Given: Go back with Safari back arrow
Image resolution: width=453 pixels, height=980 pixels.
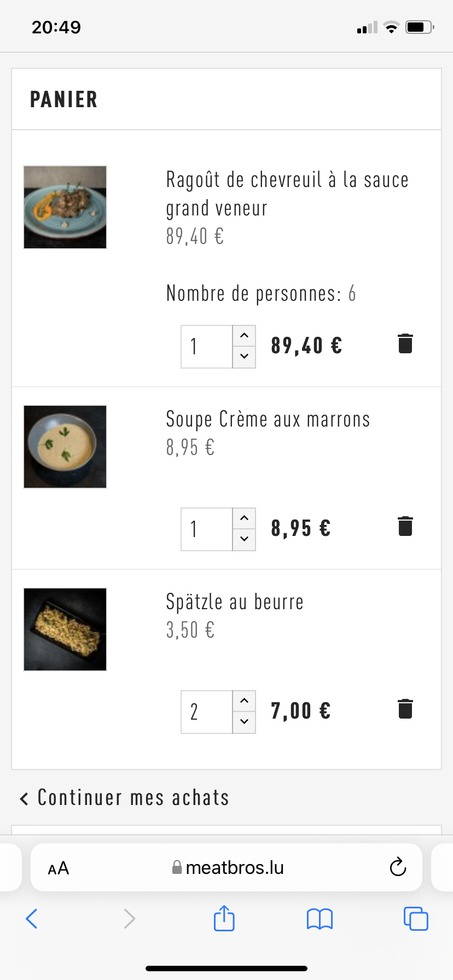Looking at the screenshot, I should click(x=32, y=919).
